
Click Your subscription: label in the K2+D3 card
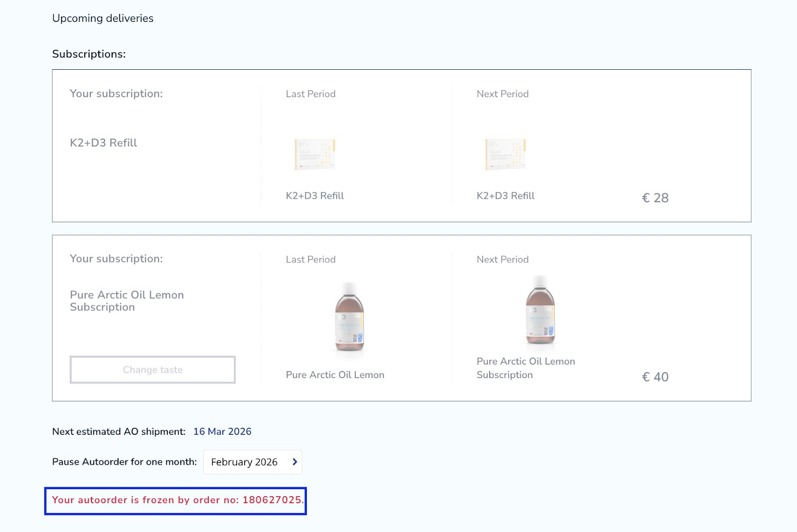116,94
